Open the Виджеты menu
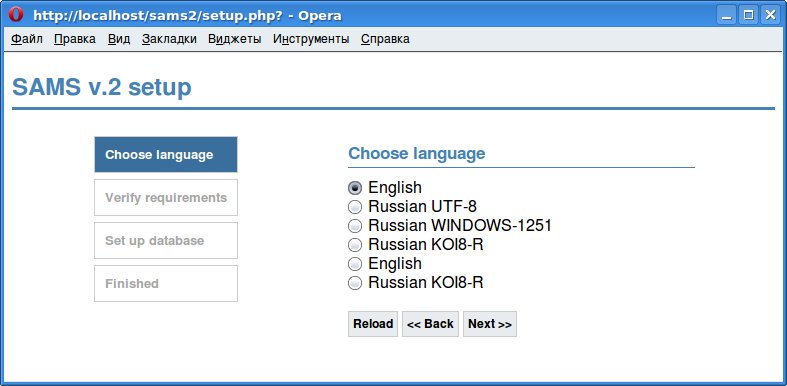The height and width of the screenshot is (386, 787). [234, 39]
